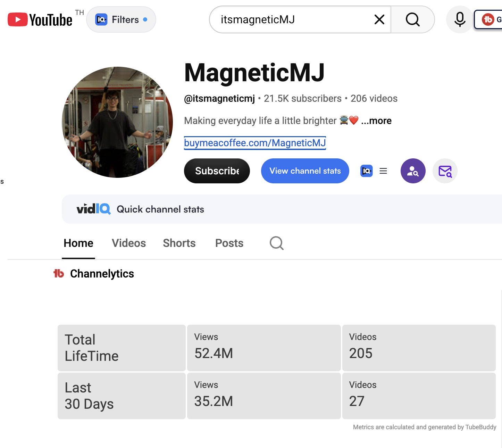Click the vidIQ logo in Quick channel stats

[93, 209]
